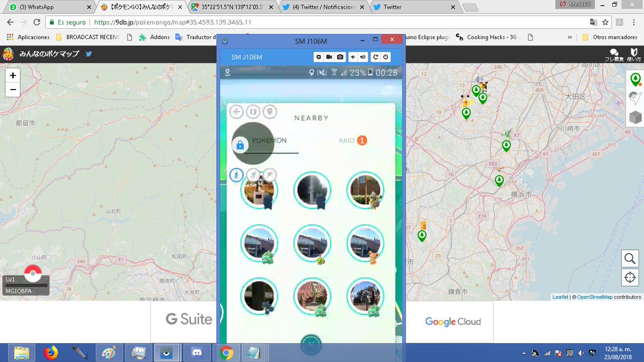Lower volume in SM J106M toolbar
The width and height of the screenshot is (644, 362).
point(353,57)
